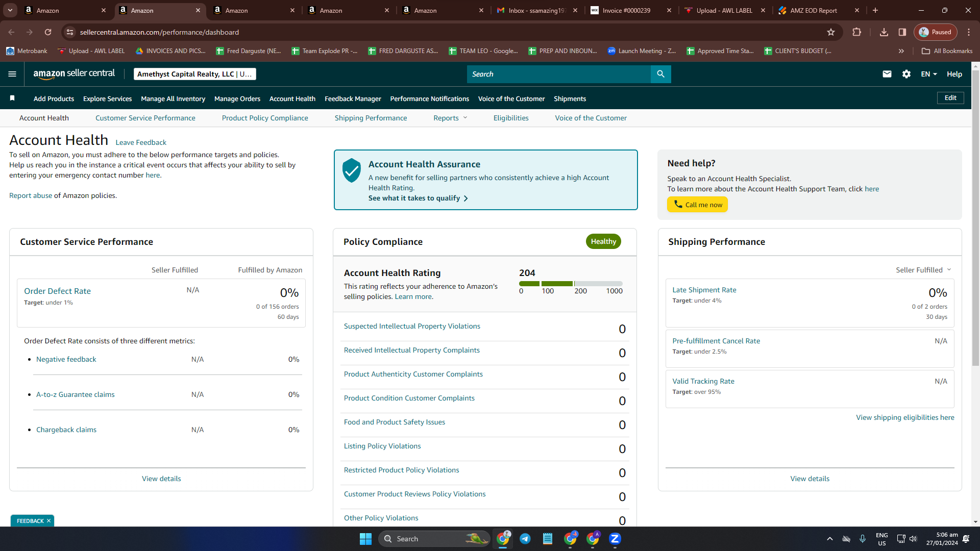This screenshot has height=551, width=980.
Task: Click the Windows taskbar search box
Action: coord(434,539)
